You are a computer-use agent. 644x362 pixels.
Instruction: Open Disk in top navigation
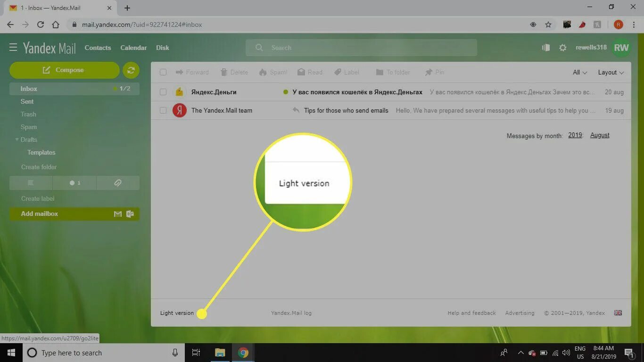[163, 48]
